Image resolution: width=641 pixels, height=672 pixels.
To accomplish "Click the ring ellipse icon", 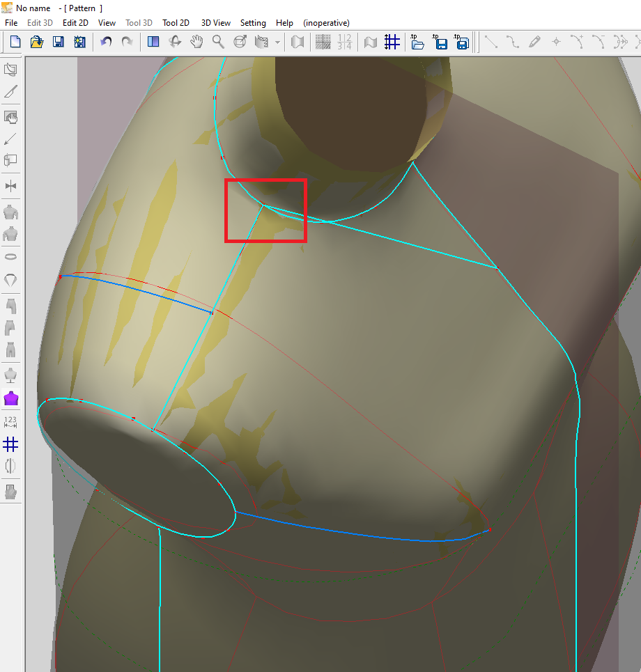I will point(10,257).
